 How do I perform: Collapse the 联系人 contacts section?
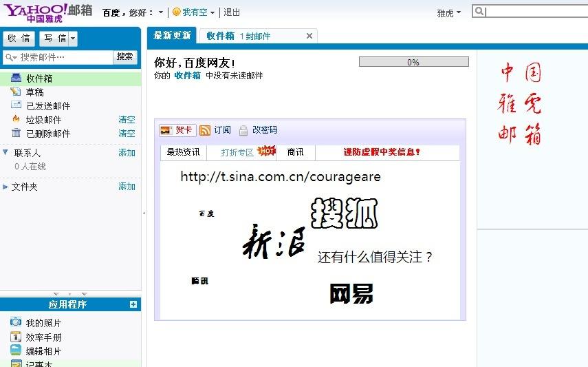[6, 152]
